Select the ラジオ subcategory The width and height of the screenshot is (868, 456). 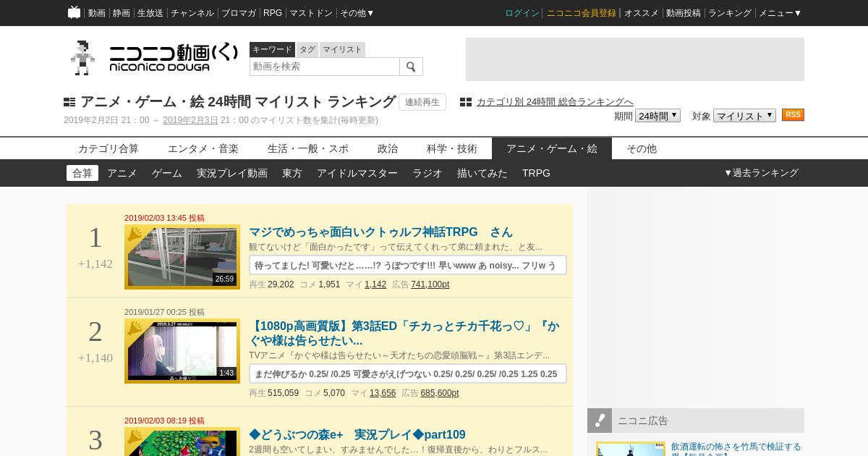click(427, 173)
